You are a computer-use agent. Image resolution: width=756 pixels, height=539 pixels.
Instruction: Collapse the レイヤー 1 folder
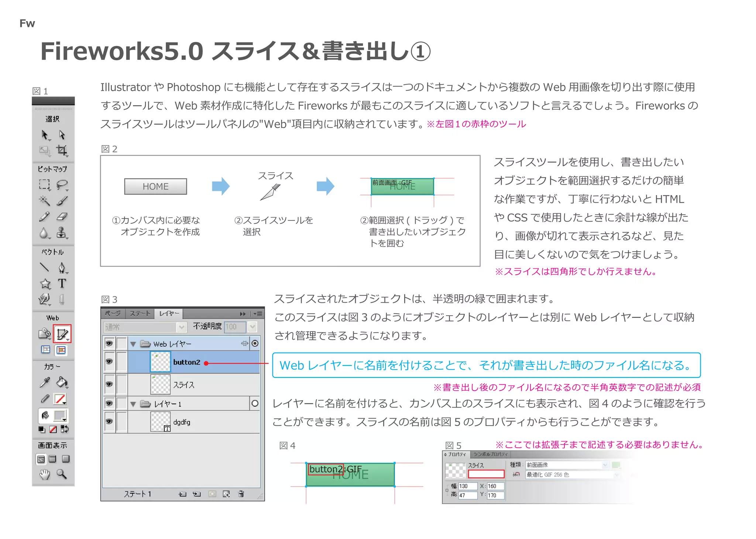point(133,404)
